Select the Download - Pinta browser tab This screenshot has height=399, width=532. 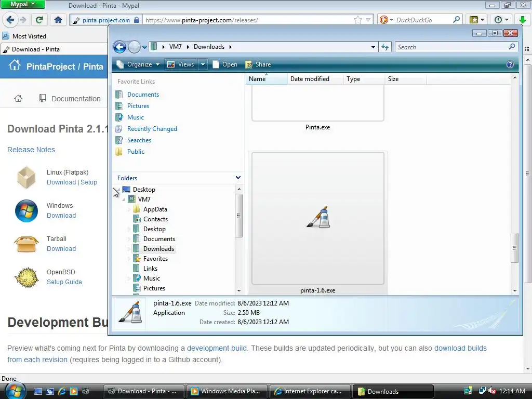click(54, 49)
